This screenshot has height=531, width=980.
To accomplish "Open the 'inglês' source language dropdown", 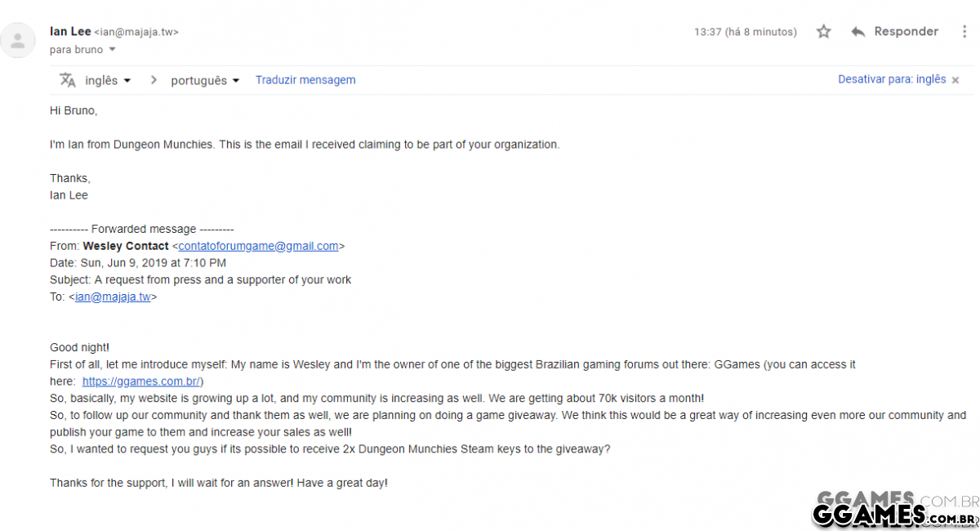I will 108,81.
